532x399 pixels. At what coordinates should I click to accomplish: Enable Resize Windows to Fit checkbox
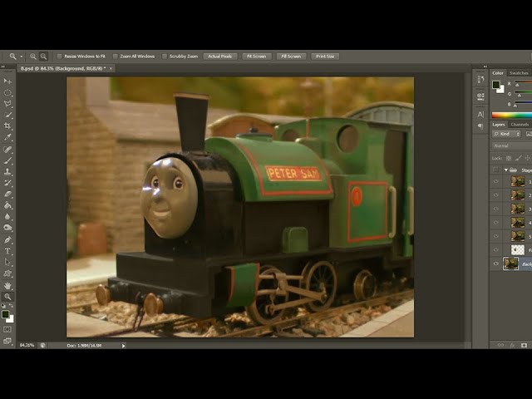(x=59, y=57)
